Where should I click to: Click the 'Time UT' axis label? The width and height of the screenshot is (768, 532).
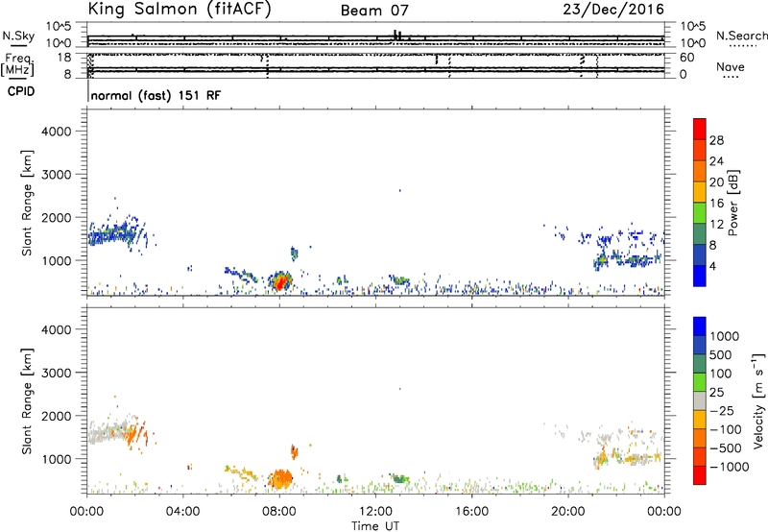(x=375, y=526)
